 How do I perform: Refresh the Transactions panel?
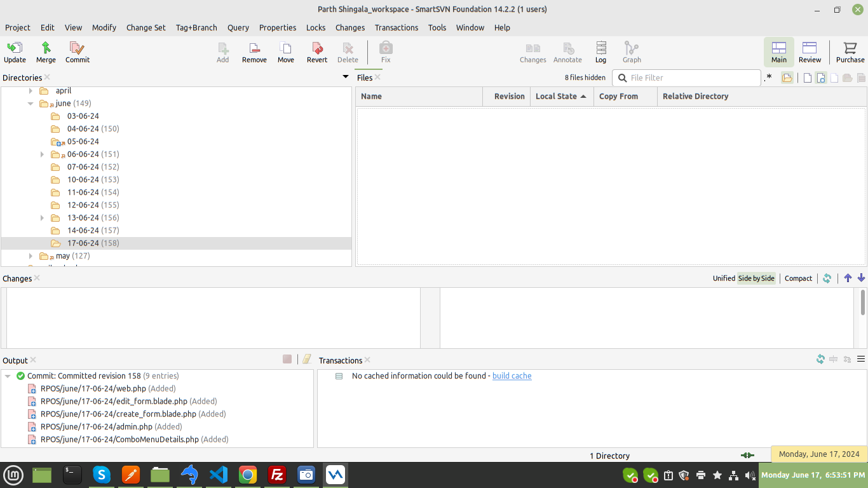coord(820,360)
